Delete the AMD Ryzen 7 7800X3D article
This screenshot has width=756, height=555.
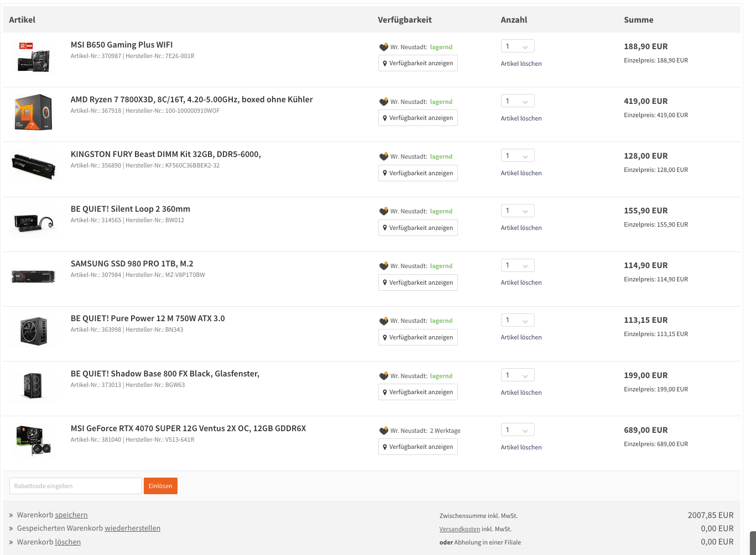coord(521,118)
